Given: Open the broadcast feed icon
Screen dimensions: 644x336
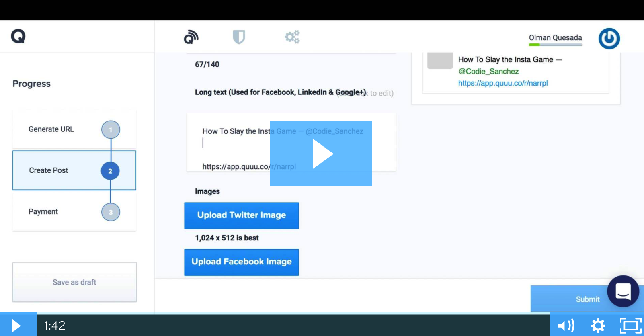Looking at the screenshot, I should 191,37.
